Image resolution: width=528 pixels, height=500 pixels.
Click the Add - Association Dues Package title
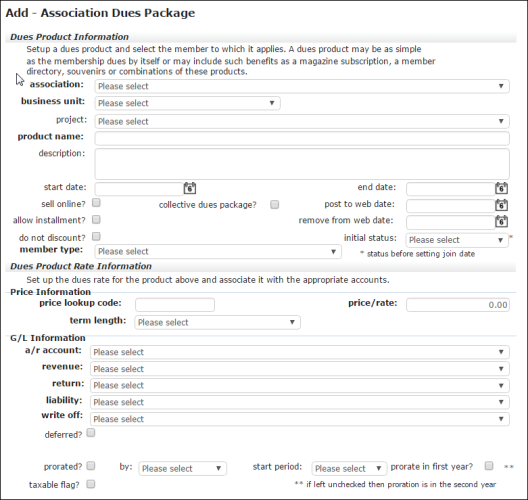100,13
